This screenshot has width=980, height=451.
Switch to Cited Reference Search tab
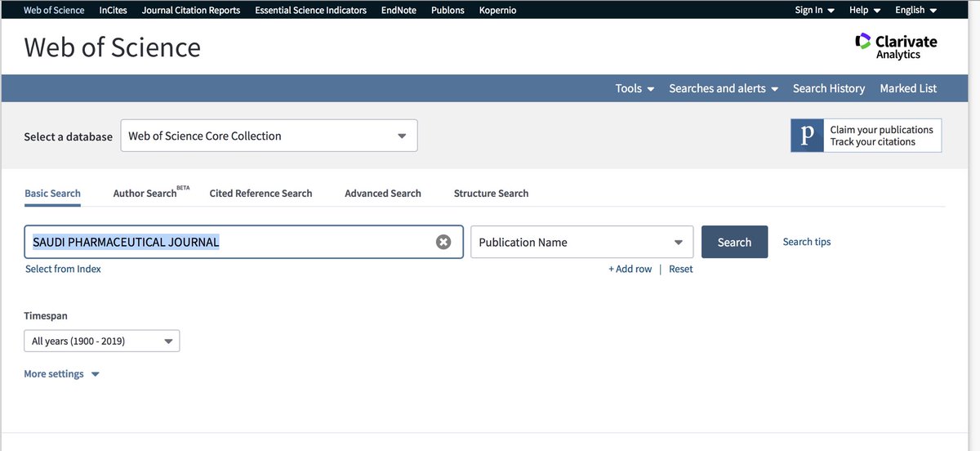(261, 194)
